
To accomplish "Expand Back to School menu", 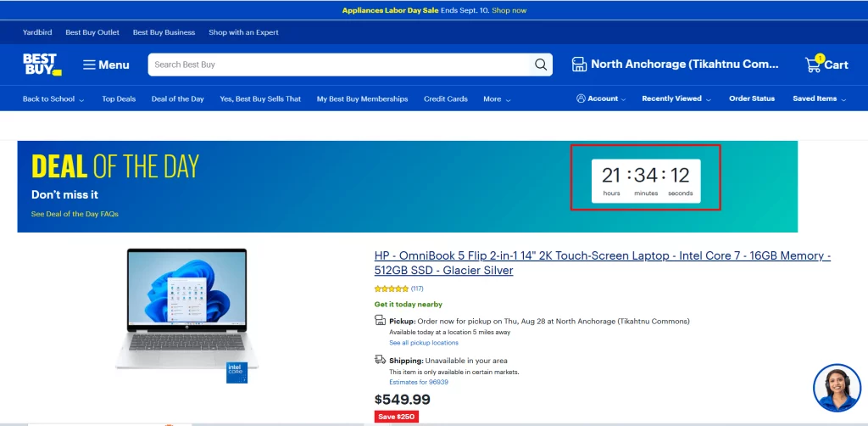I will 53,99.
